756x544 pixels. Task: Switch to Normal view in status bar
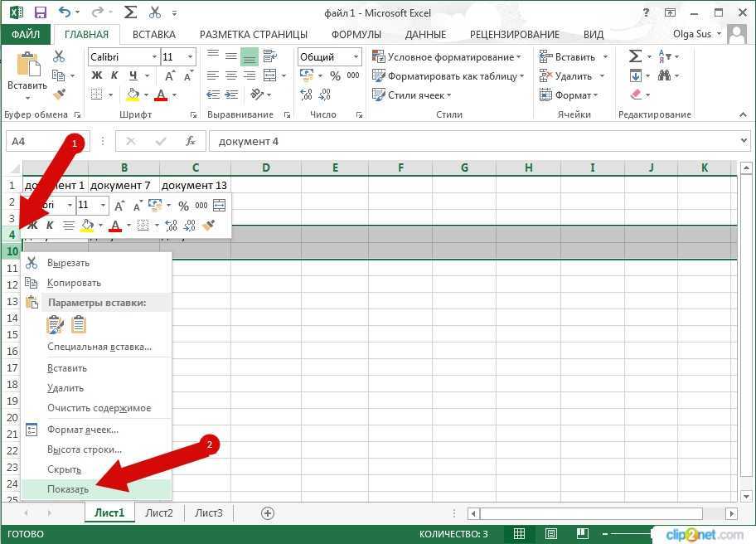519,534
